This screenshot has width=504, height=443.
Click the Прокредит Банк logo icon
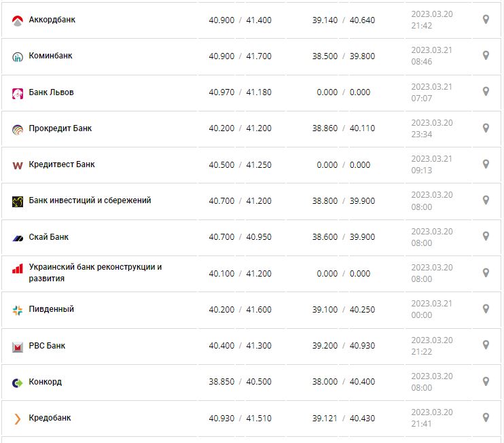click(x=18, y=129)
